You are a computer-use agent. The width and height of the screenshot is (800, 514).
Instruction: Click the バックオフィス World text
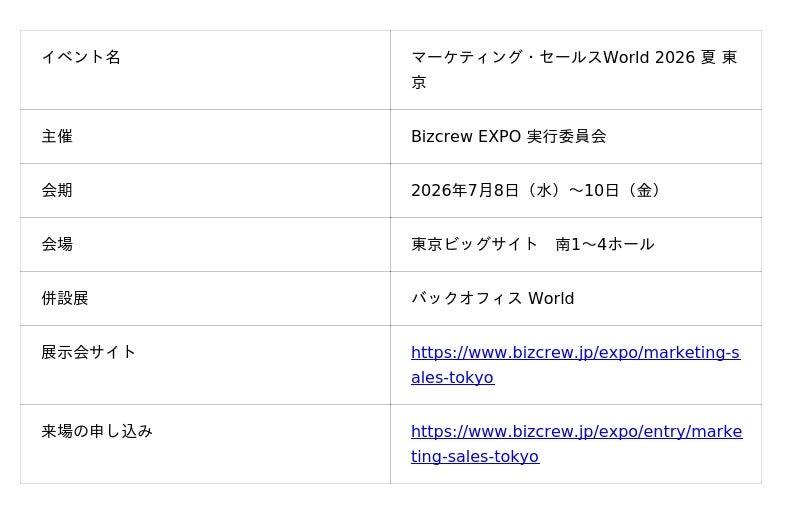tap(492, 298)
